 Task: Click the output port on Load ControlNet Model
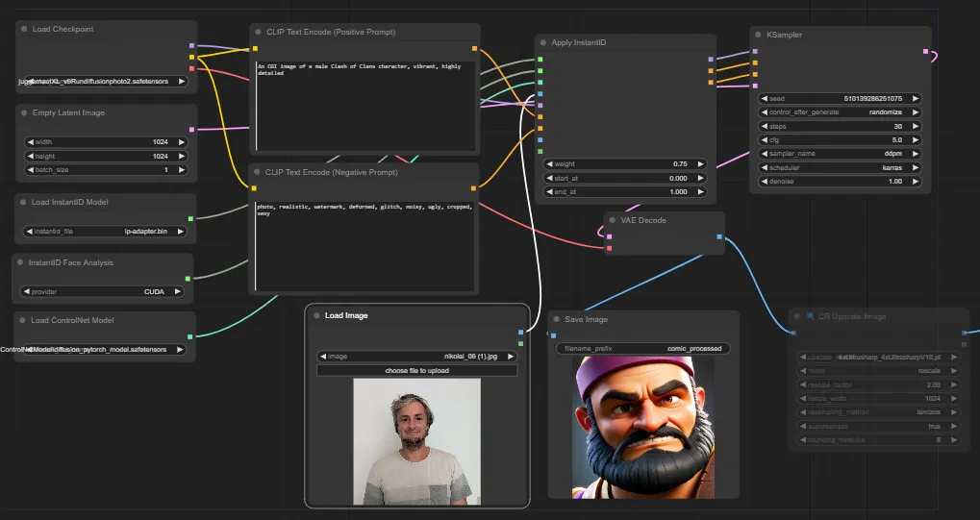coord(190,336)
